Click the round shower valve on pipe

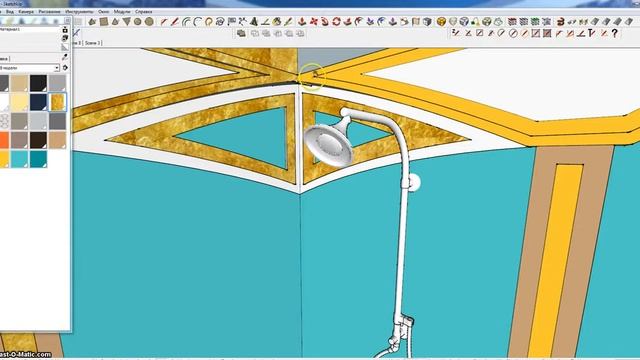coord(414,182)
